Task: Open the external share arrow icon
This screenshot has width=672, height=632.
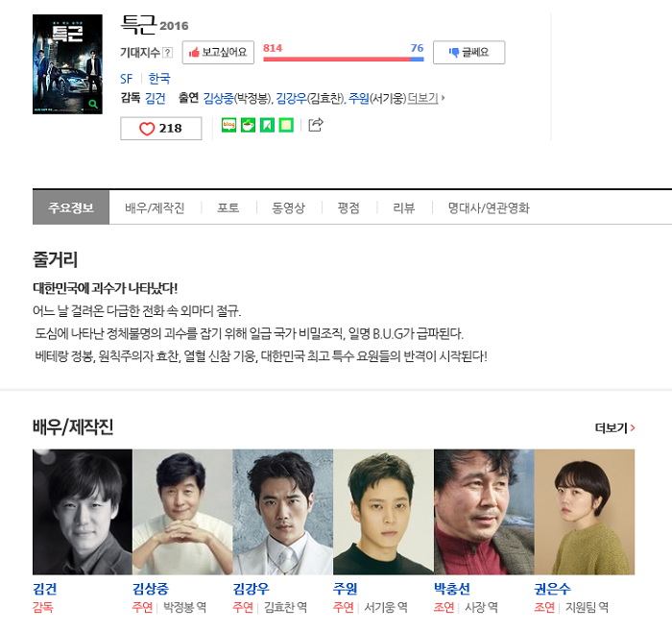Action: coord(316,125)
